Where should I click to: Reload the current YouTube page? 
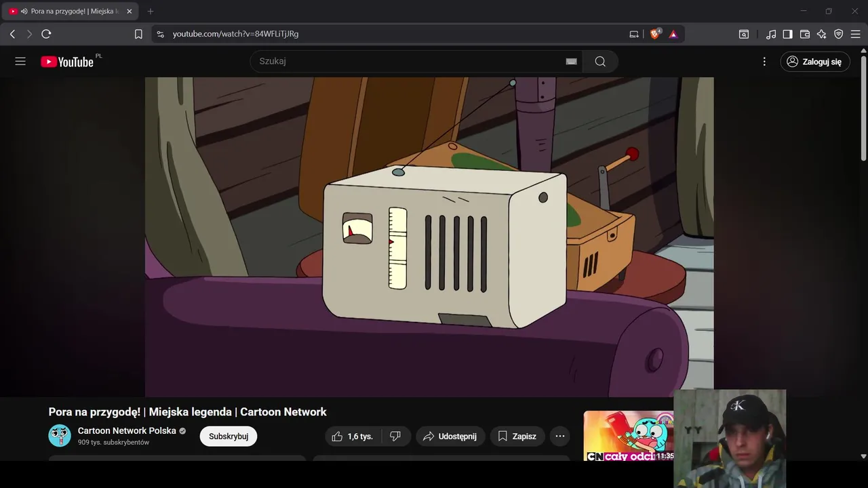[46, 34]
